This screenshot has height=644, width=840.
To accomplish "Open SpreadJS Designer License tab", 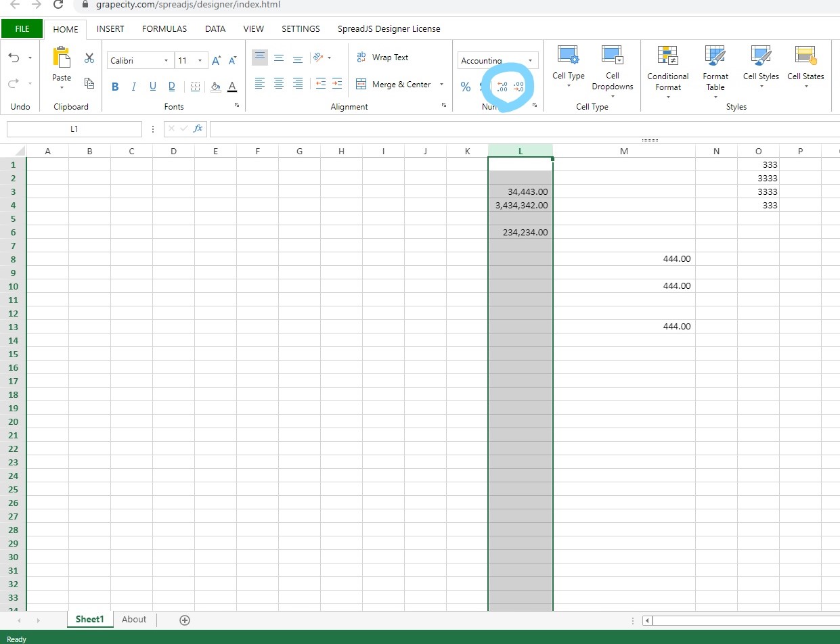I will point(389,29).
